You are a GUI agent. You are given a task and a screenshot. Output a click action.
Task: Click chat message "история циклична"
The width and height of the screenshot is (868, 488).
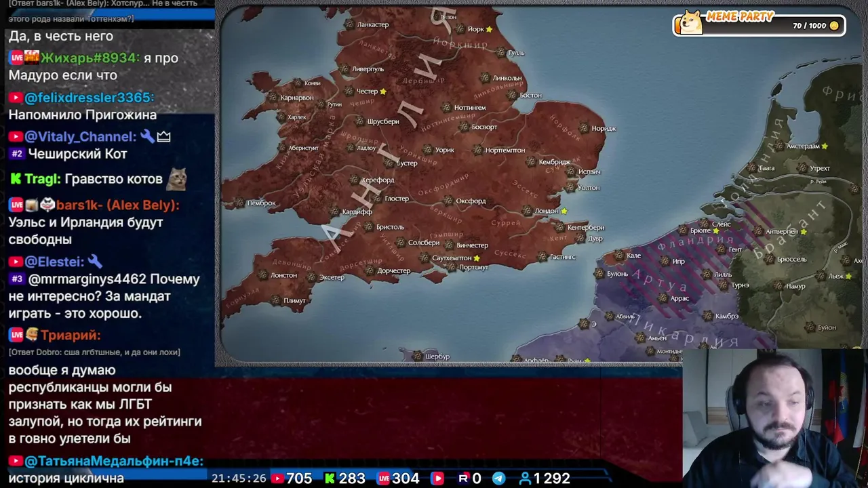[66, 479]
